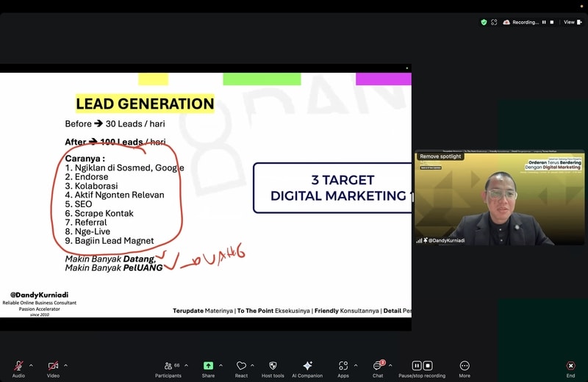Open the Apps icon
This screenshot has width=588, height=382.
click(343, 366)
